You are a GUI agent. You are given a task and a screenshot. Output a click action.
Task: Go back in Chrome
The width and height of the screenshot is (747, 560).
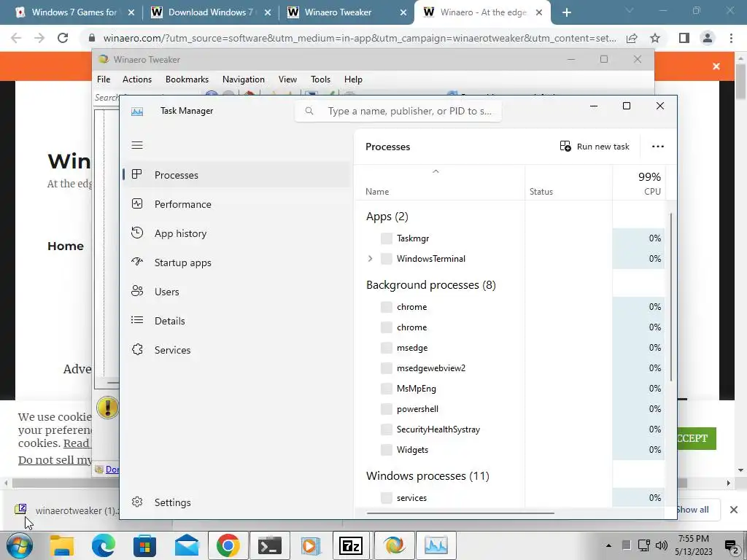click(x=16, y=38)
